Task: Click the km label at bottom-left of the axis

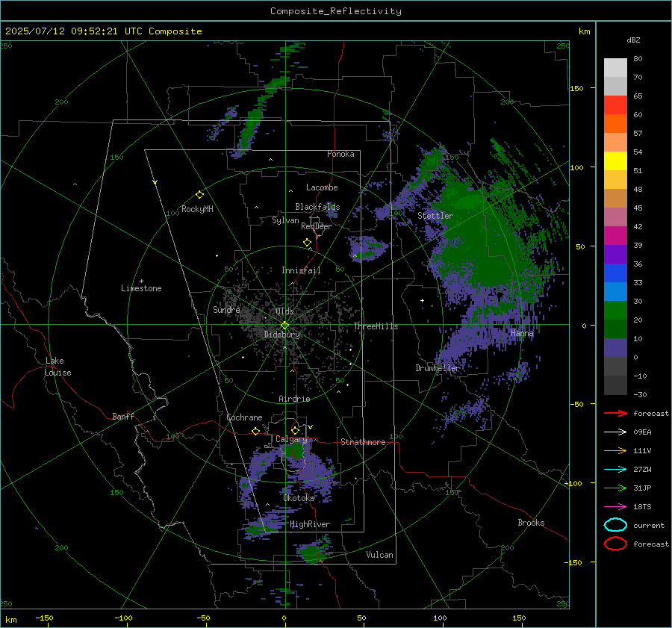Action: [11, 620]
